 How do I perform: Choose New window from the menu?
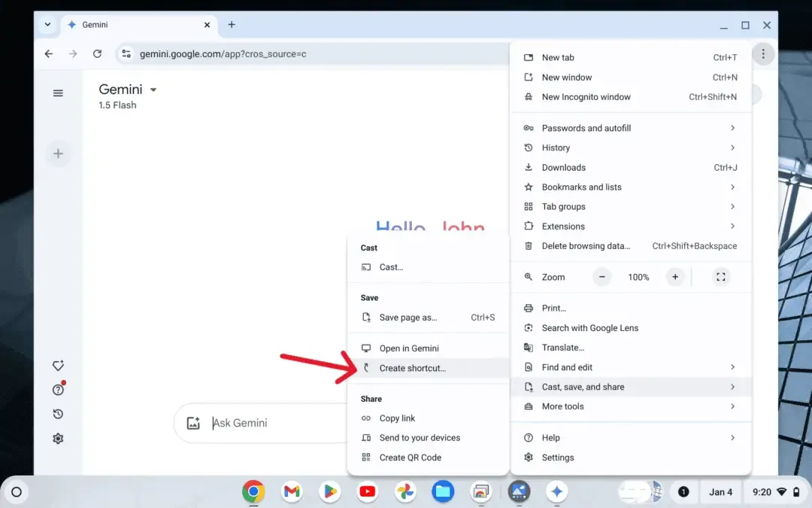631,78
